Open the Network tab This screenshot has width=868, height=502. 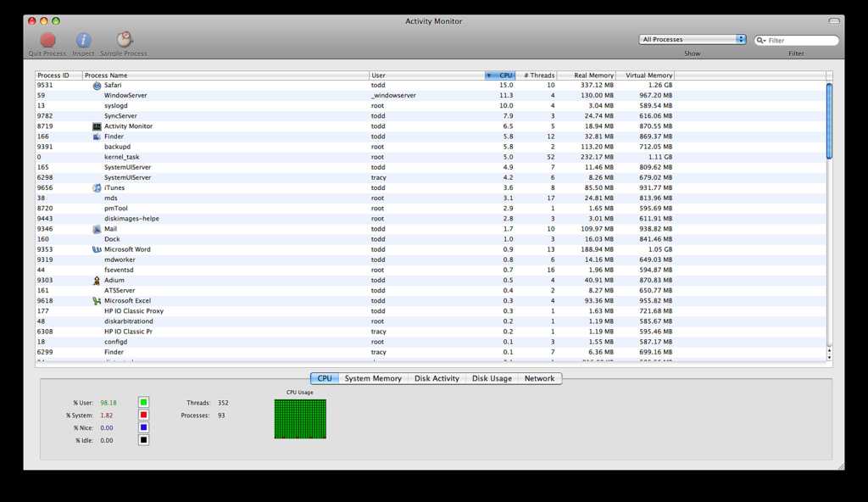(x=540, y=378)
